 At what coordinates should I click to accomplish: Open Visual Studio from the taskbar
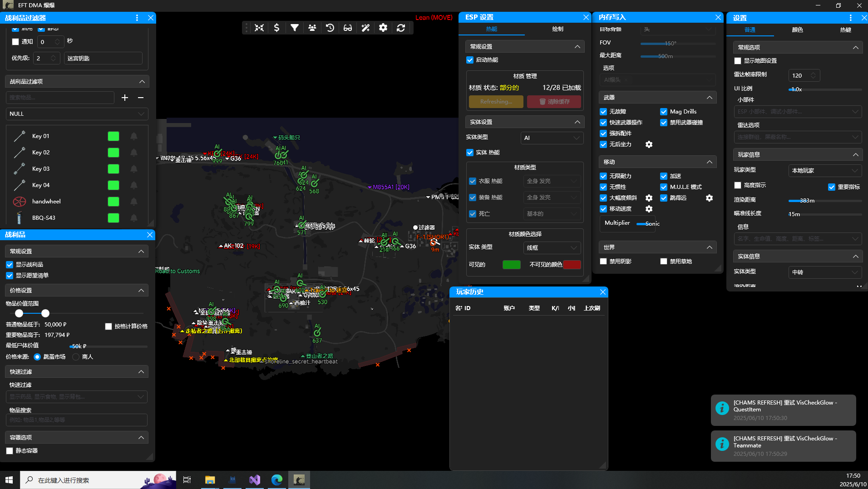coord(255,480)
